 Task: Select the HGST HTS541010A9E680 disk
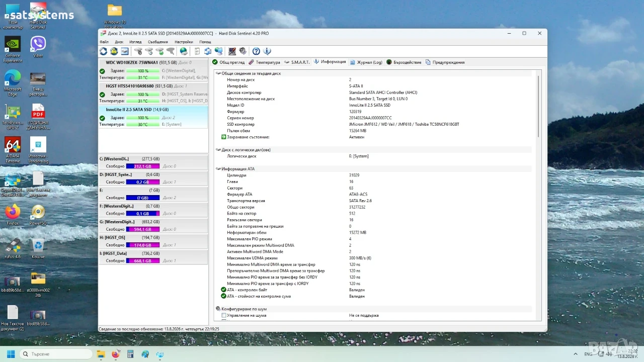(153, 94)
